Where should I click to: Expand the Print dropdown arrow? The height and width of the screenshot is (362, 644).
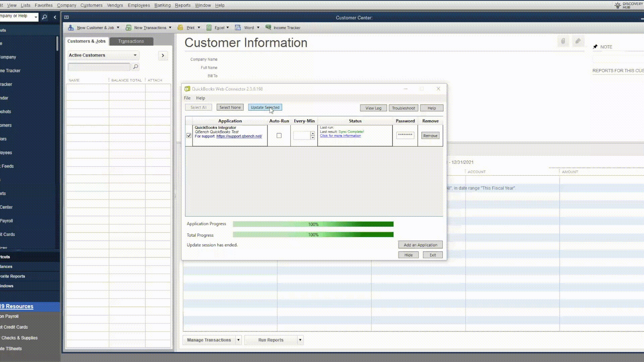click(x=199, y=27)
